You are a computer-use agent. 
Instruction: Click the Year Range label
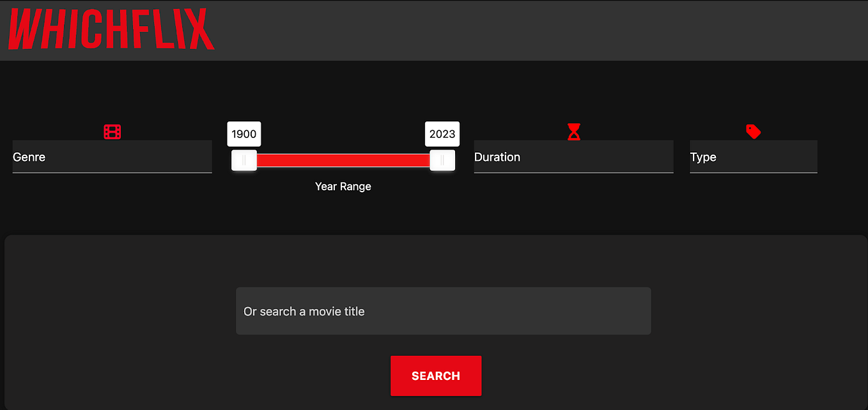pos(343,186)
